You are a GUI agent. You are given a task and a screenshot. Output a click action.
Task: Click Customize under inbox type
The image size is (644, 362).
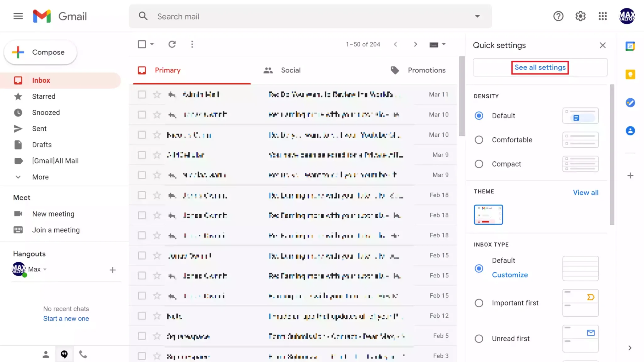[x=510, y=275]
